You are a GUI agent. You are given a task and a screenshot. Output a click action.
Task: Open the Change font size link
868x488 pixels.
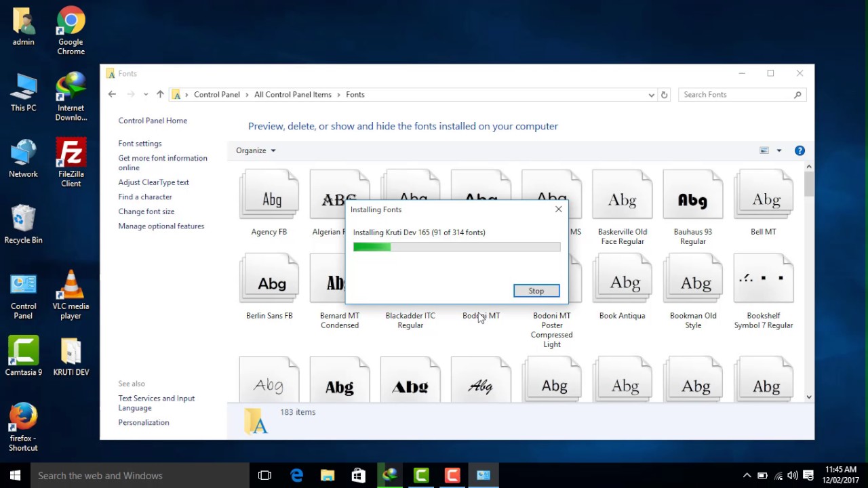[146, 211]
